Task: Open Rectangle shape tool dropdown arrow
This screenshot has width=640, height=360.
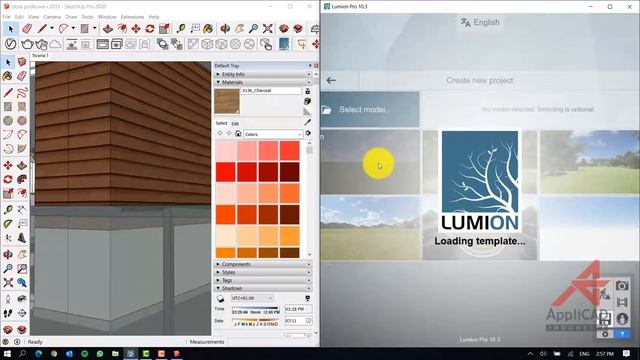Action: pos(94,28)
